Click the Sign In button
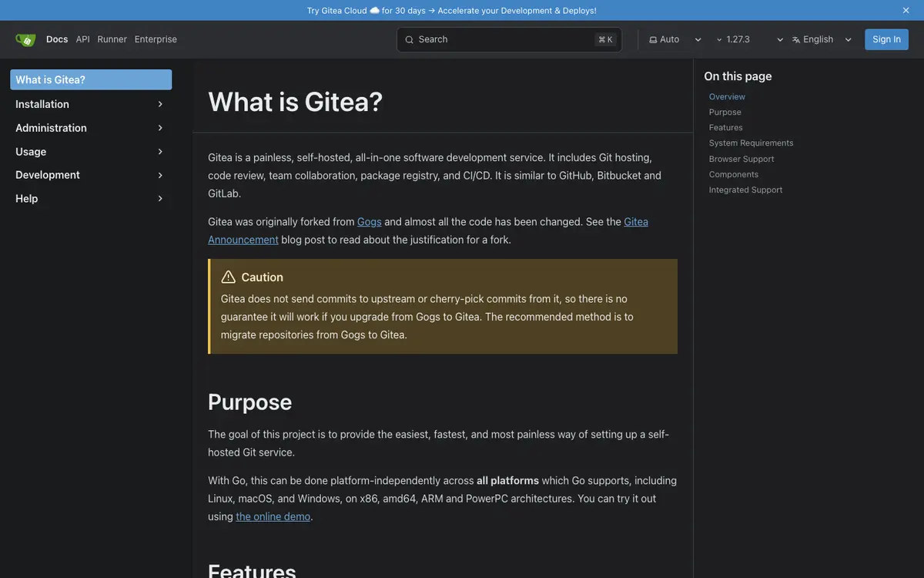This screenshot has height=578, width=924. (886, 39)
